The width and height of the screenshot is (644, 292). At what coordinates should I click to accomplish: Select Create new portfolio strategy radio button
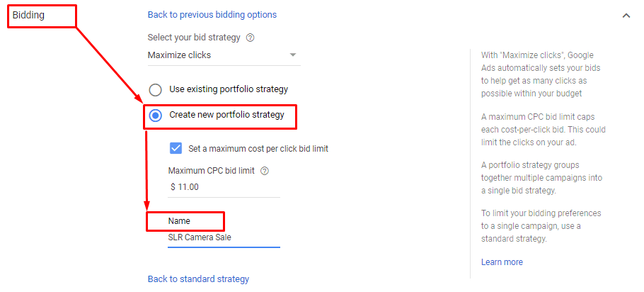click(x=155, y=116)
